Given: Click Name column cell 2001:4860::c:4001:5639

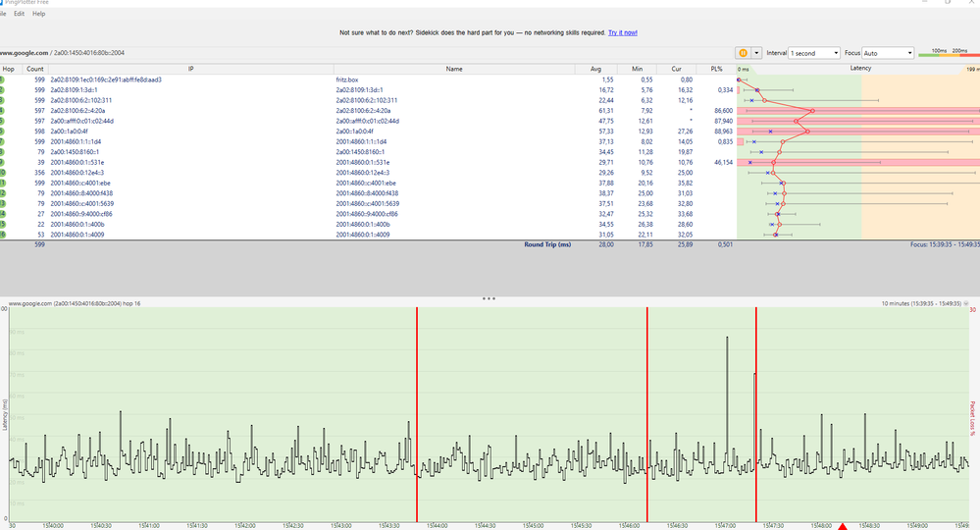Looking at the screenshot, I should (367, 204).
